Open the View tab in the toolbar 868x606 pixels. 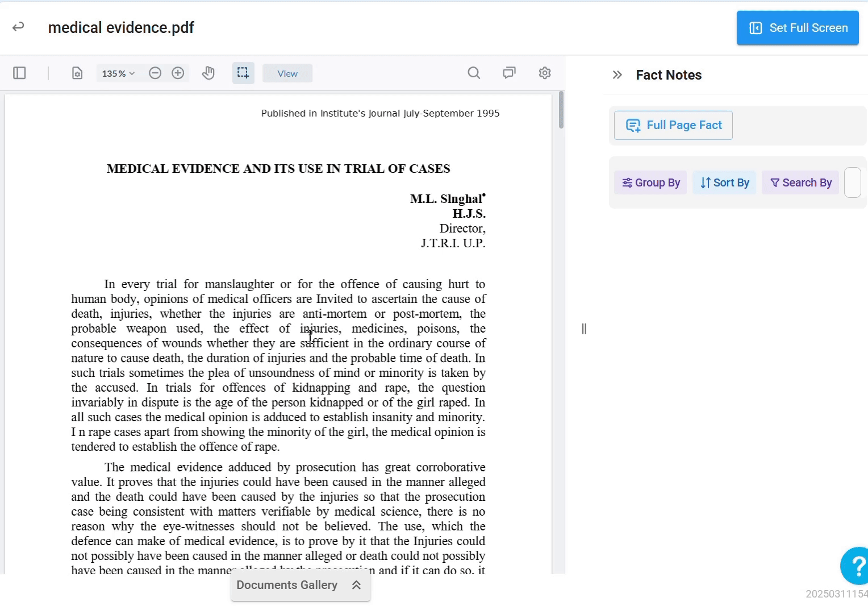coord(287,73)
